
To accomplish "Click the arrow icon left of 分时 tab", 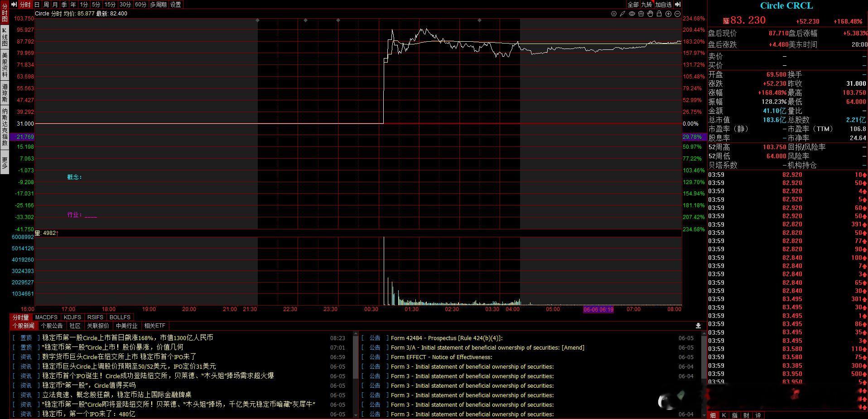I will pyautogui.click(x=14, y=4).
